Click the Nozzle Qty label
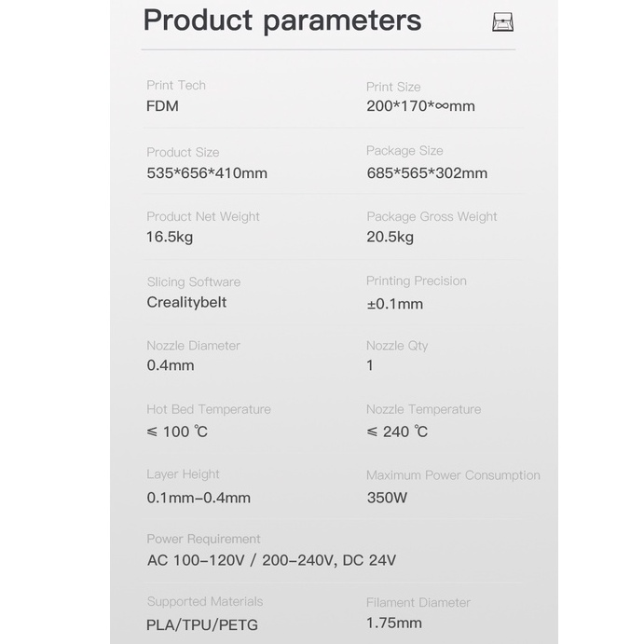This screenshot has height=644, width=644. (x=397, y=346)
